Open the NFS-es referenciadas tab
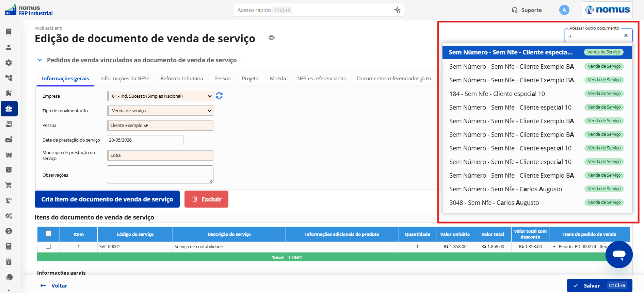Screen dimensions: 644x293 tap(321, 79)
